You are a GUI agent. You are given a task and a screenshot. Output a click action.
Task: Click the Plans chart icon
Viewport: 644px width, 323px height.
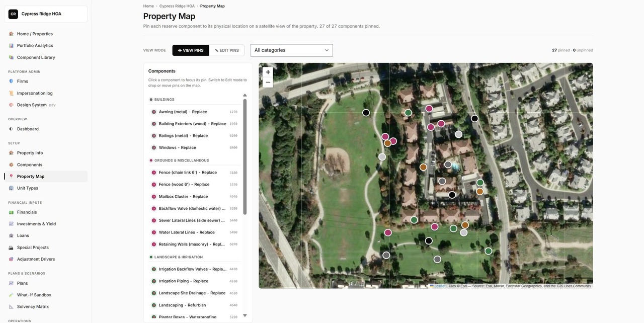(11, 283)
